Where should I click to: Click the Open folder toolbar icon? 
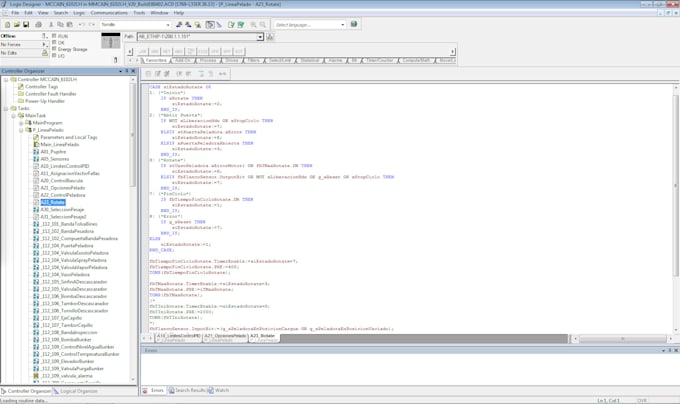click(x=15, y=23)
